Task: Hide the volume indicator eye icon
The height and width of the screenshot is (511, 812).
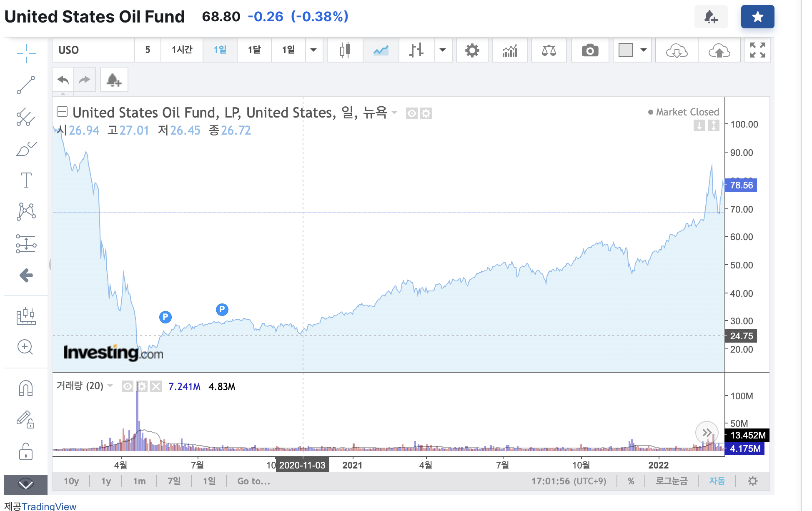Action: (128, 387)
